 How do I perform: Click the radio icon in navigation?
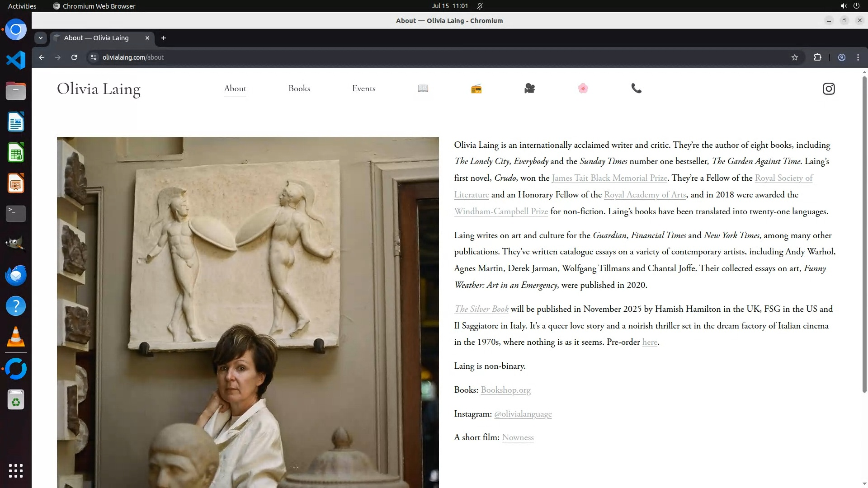(476, 89)
